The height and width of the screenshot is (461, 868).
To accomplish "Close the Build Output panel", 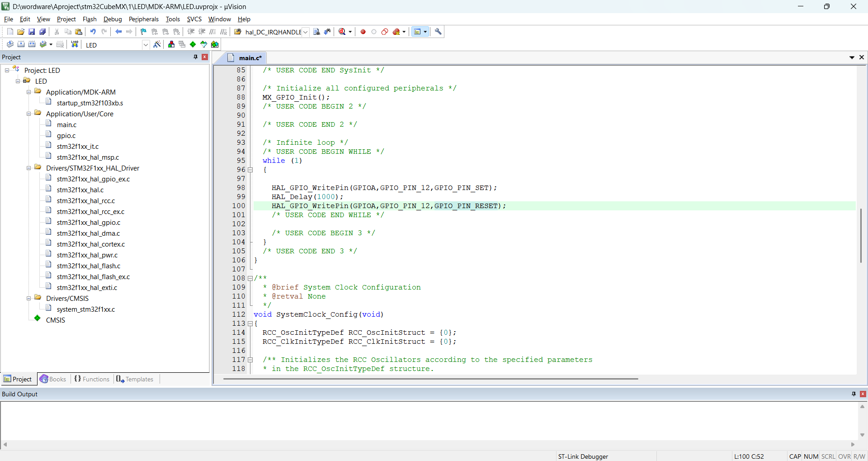I will 863,394.
